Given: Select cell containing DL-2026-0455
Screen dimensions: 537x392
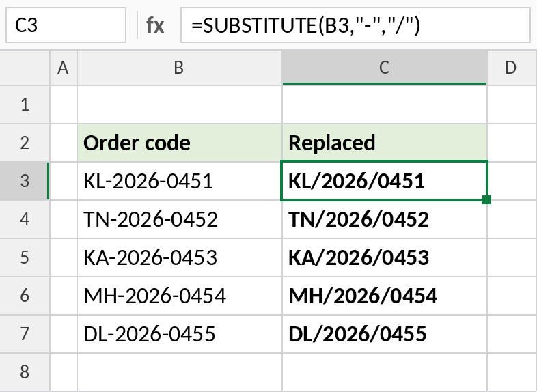Looking at the screenshot, I should [x=180, y=334].
